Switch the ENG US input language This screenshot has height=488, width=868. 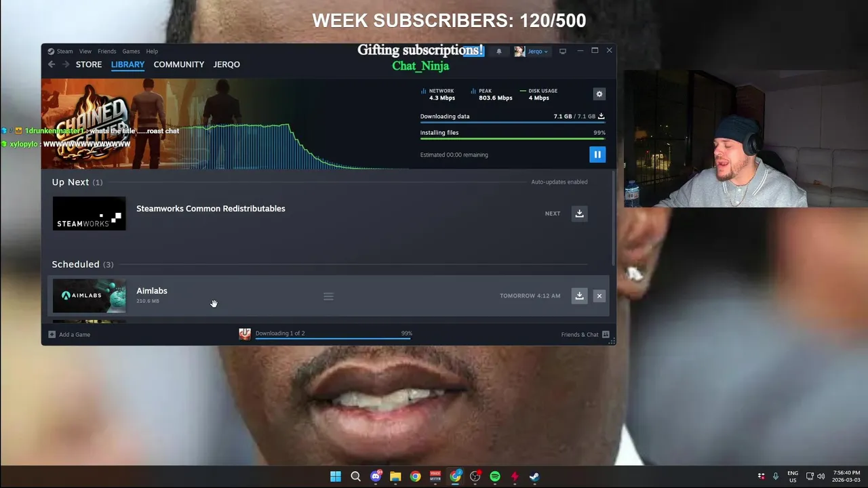(793, 476)
